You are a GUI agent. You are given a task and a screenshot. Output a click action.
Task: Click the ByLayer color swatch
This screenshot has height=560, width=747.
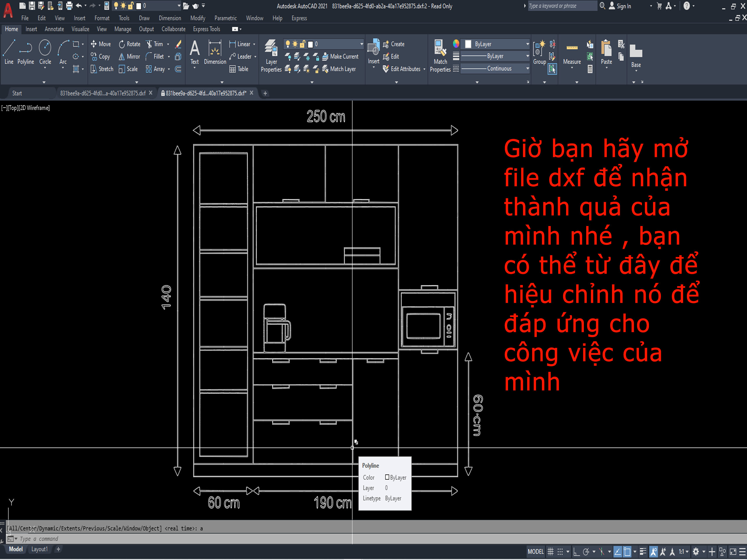click(468, 44)
